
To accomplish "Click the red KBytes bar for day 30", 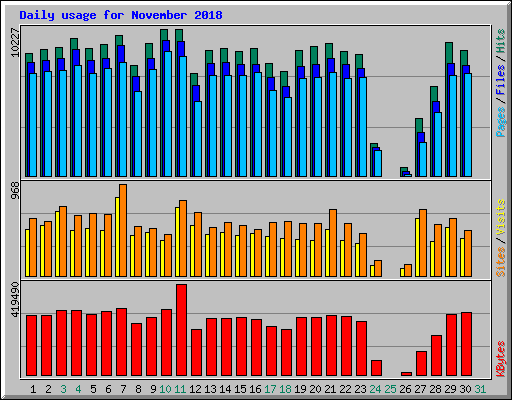I will point(467,344).
